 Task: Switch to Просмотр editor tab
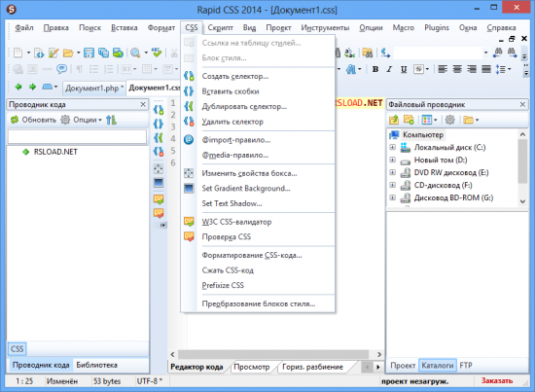coord(252,367)
